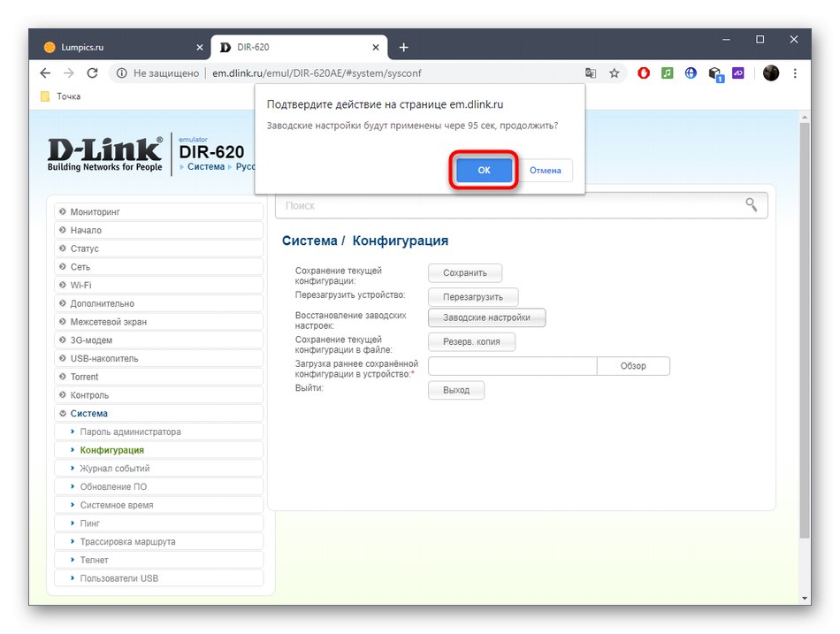The width and height of the screenshot is (840, 634).
Task: Open site info next to Не защищено
Action: point(122,73)
